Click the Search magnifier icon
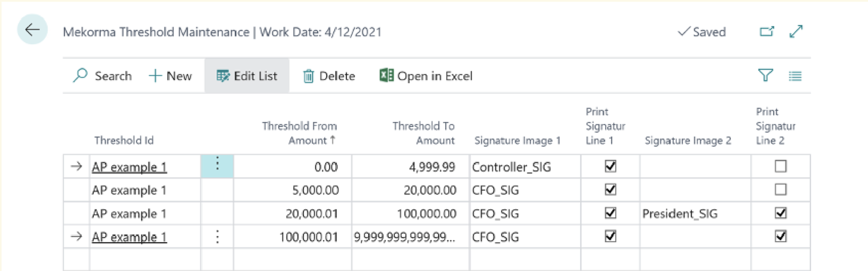This screenshot has height=271, width=868. point(81,75)
